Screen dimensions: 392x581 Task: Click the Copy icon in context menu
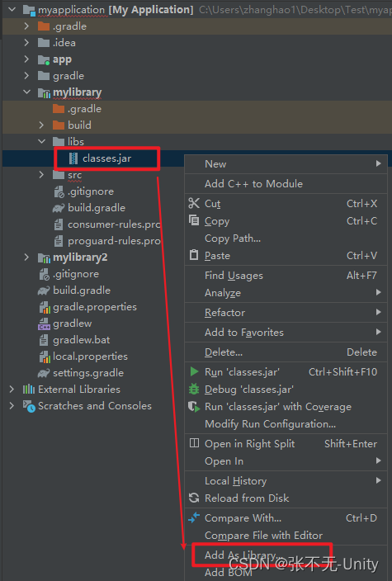[194, 220]
